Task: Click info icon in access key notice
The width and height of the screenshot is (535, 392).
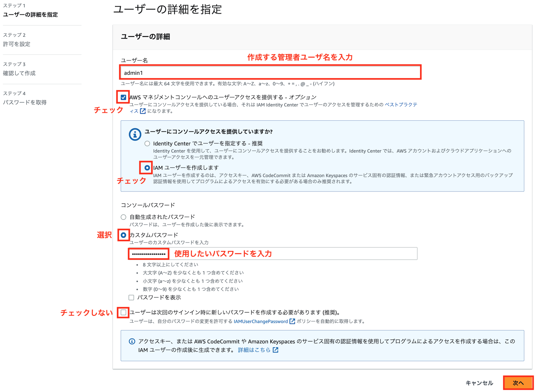Action: pos(132,341)
